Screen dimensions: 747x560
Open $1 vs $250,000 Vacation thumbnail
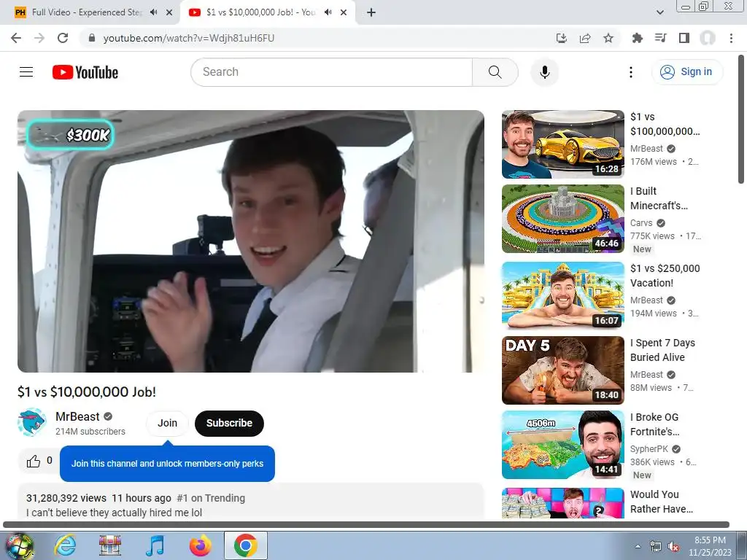[562, 295]
